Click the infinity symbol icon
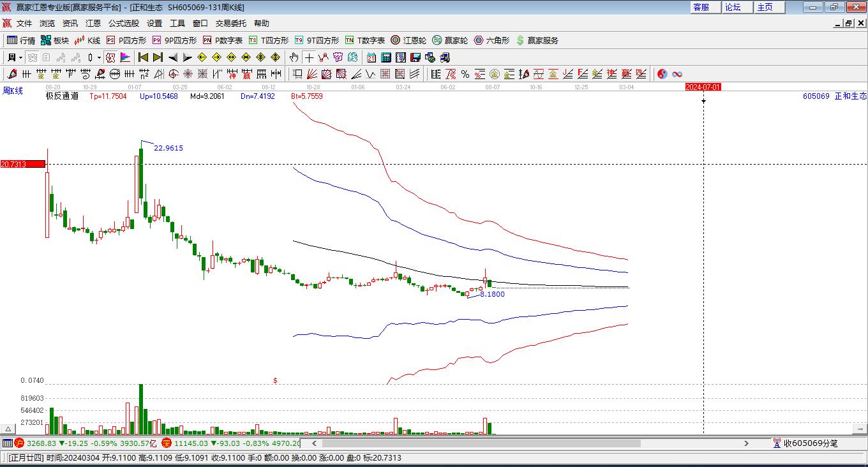 (x=677, y=74)
